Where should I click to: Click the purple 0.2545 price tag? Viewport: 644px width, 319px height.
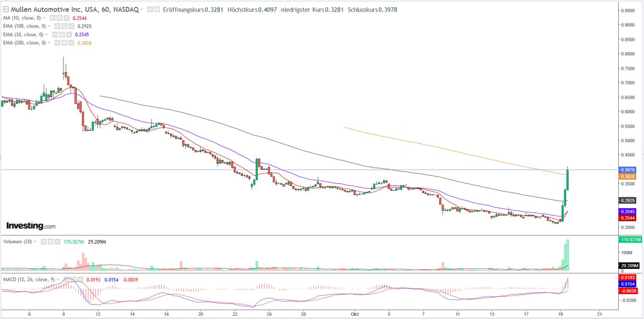pyautogui.click(x=627, y=211)
